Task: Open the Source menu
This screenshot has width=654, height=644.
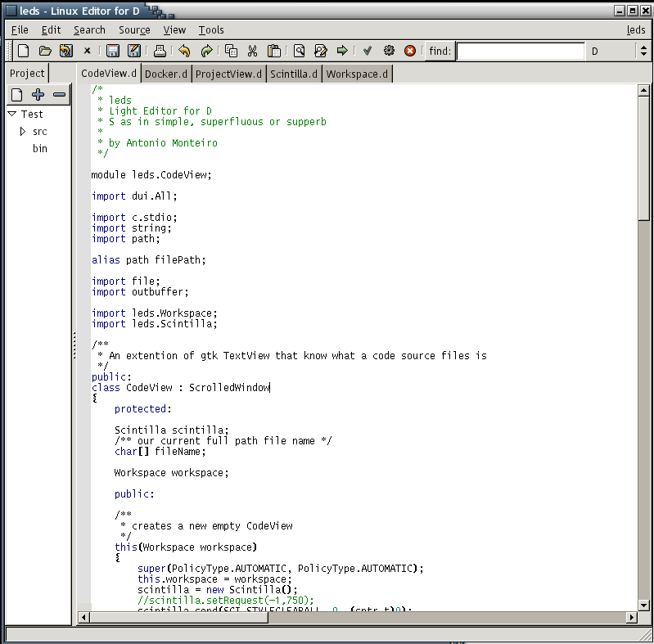Action: (x=134, y=30)
